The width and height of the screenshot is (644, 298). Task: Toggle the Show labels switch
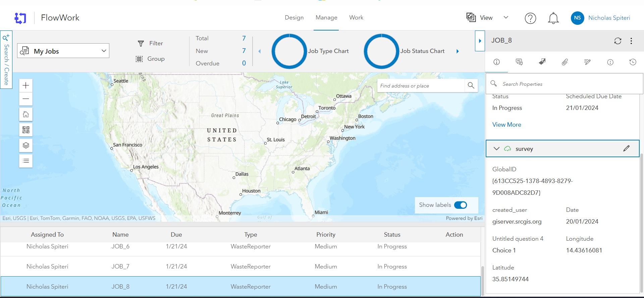(x=461, y=205)
